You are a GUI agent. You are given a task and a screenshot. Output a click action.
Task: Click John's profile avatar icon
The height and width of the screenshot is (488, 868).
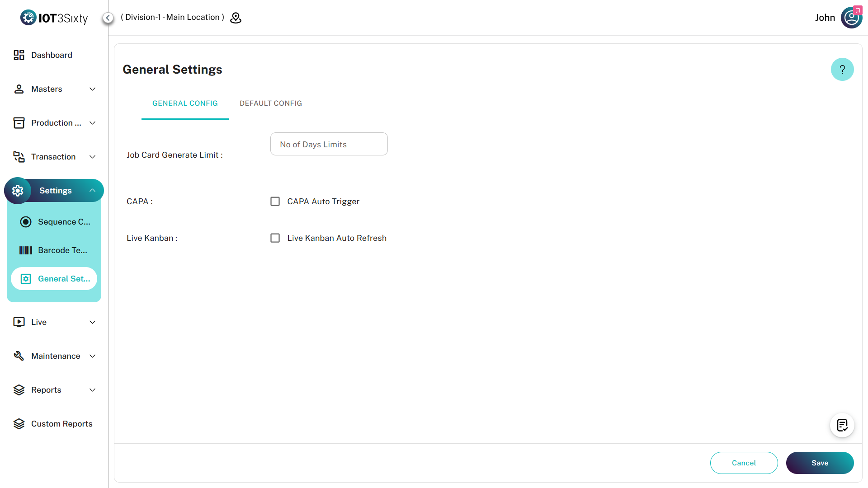(851, 18)
